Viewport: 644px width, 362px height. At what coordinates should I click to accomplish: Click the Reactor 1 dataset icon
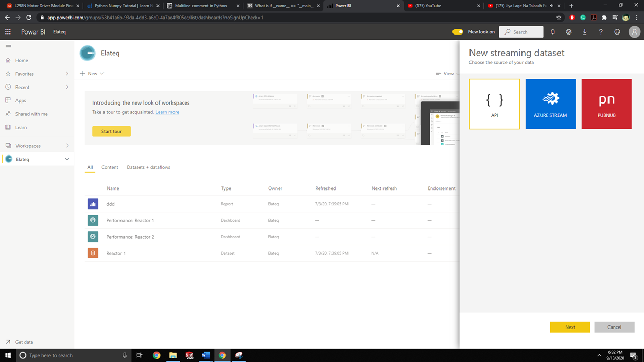[93, 253]
